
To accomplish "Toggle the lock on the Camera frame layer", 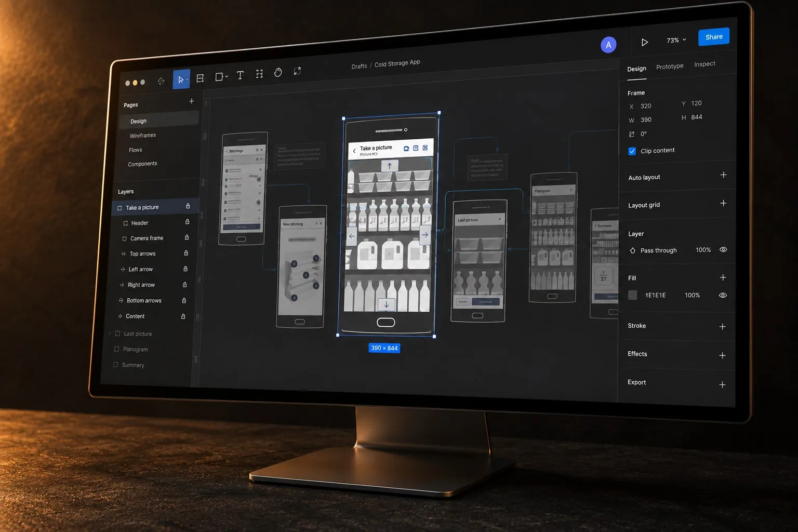I will pos(187,237).
